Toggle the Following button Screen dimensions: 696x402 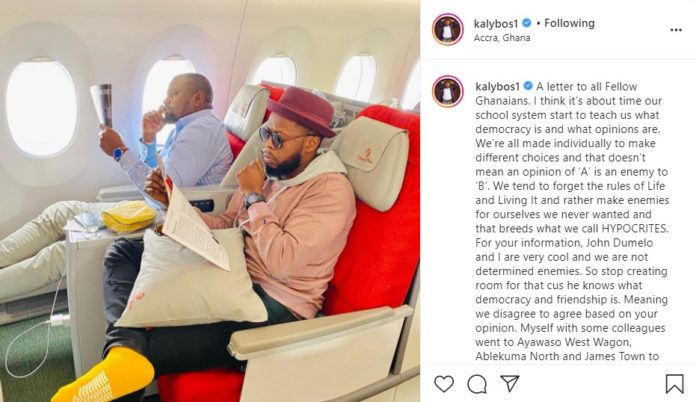[x=569, y=23]
